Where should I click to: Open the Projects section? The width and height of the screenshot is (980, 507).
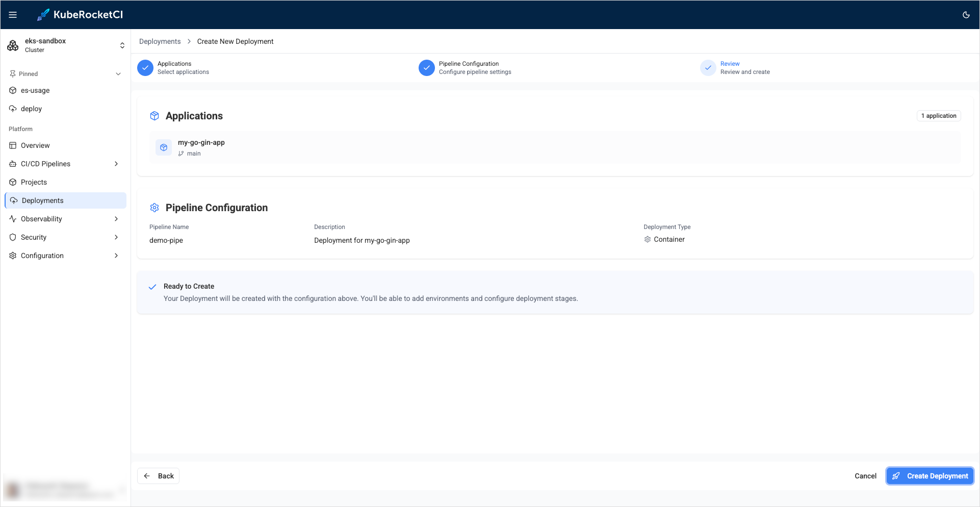34,182
